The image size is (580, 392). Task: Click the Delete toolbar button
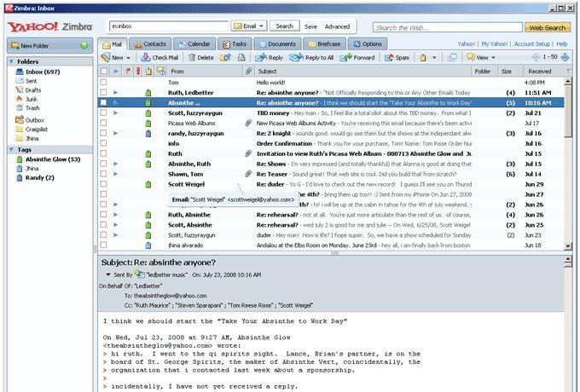200,58
